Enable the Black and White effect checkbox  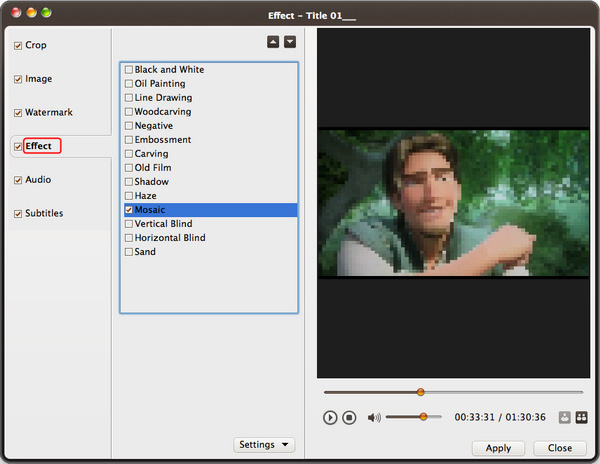point(129,70)
